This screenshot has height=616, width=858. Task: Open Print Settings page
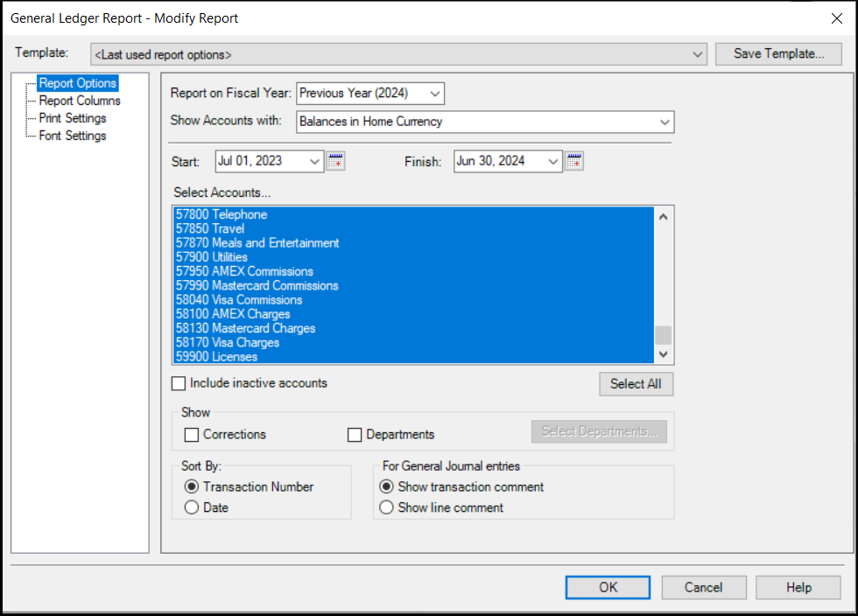point(72,118)
